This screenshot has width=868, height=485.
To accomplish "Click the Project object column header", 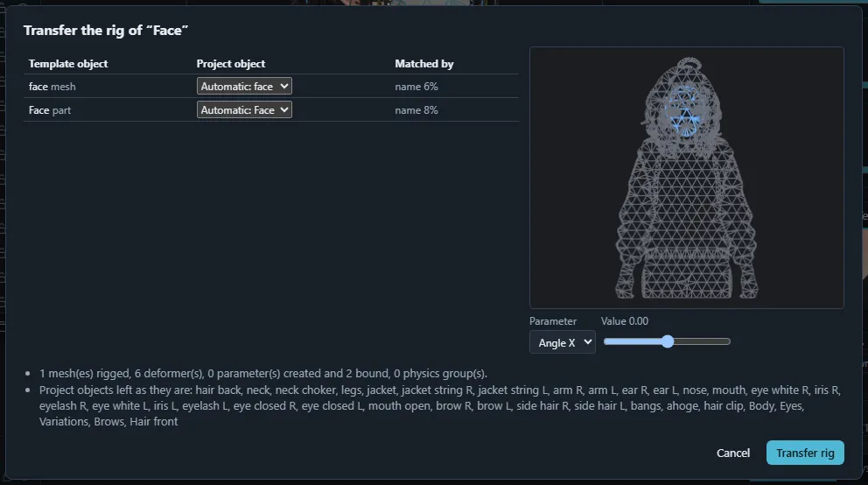I will 231,64.
